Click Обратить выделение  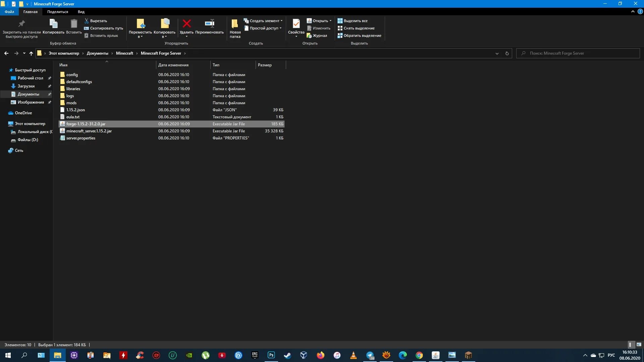coord(359,36)
